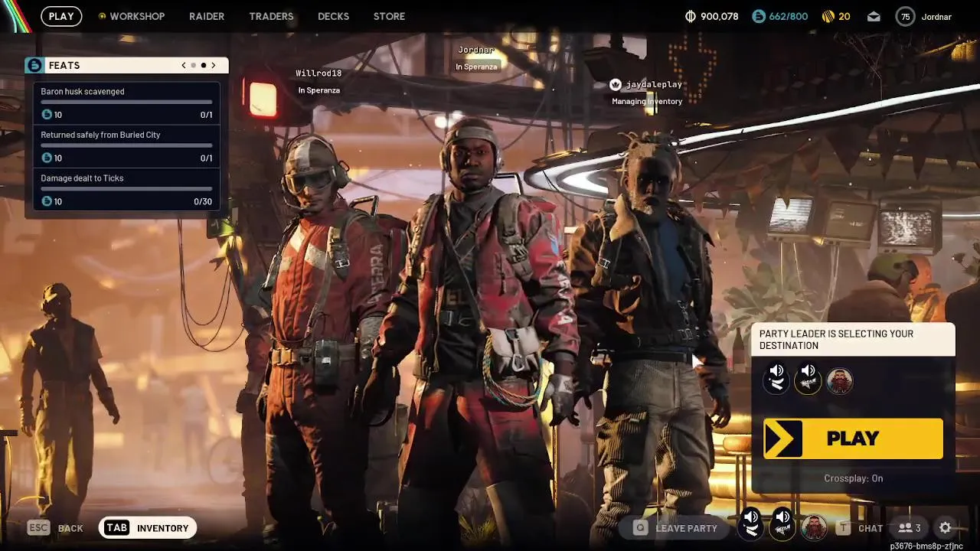Open the Jordnar profile name in the top bar
Viewport: 980px width, 551px height.
[x=936, y=17]
